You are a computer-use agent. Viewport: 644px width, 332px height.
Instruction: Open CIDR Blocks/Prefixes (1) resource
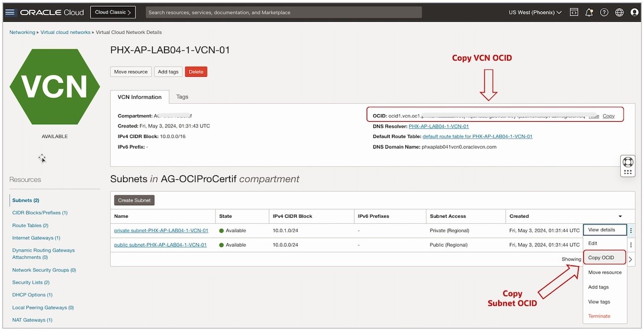(40, 213)
